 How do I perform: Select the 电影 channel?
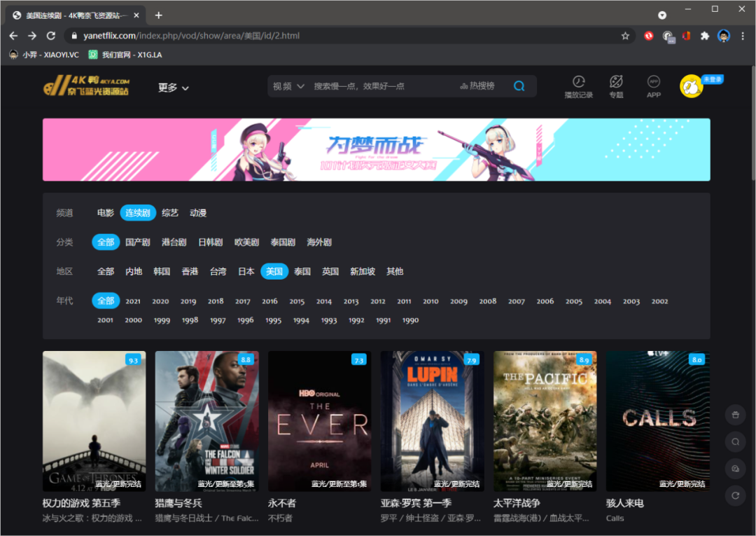[x=106, y=213]
